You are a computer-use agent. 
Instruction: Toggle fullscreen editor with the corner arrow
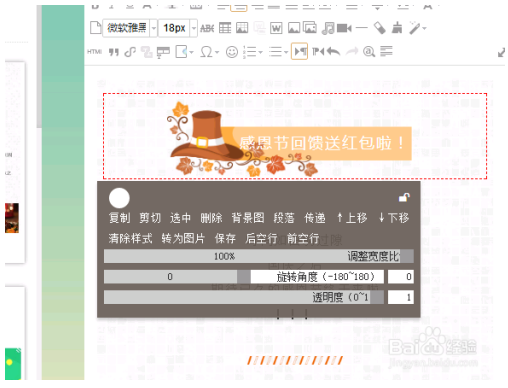(x=501, y=53)
